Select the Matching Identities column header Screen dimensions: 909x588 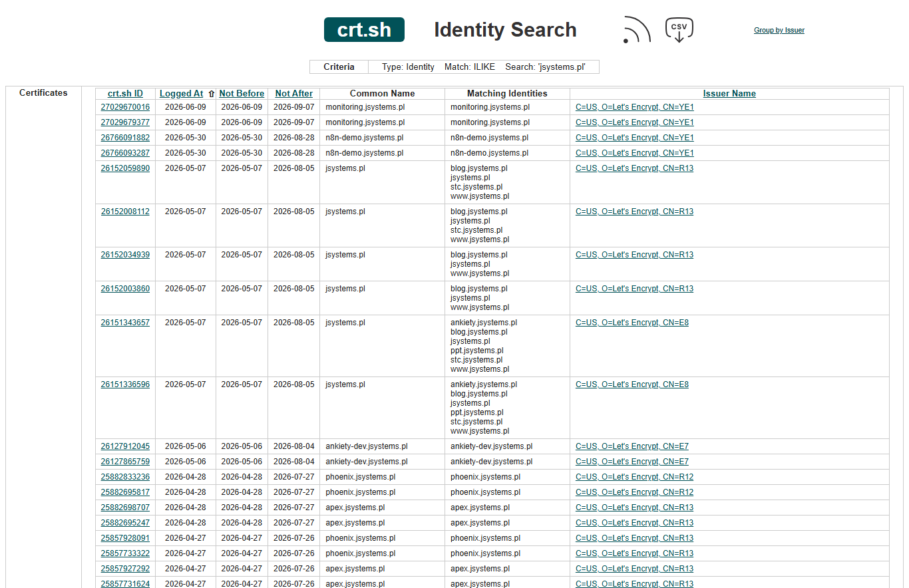[507, 94]
